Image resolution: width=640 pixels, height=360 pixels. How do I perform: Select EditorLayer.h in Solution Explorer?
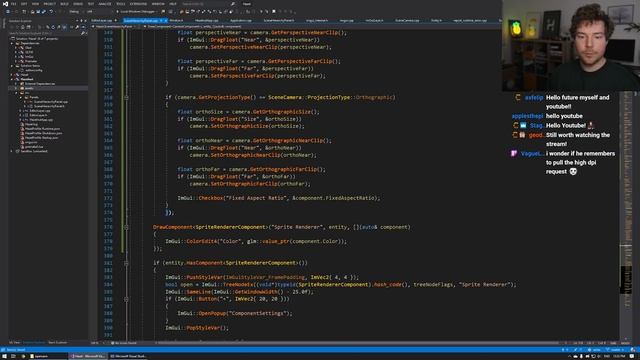[x=38, y=115]
